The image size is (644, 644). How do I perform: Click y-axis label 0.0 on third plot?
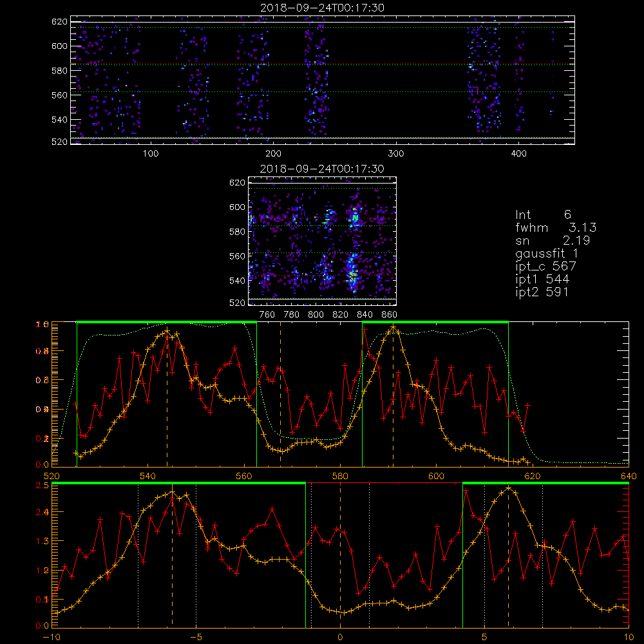pyautogui.click(x=43, y=464)
